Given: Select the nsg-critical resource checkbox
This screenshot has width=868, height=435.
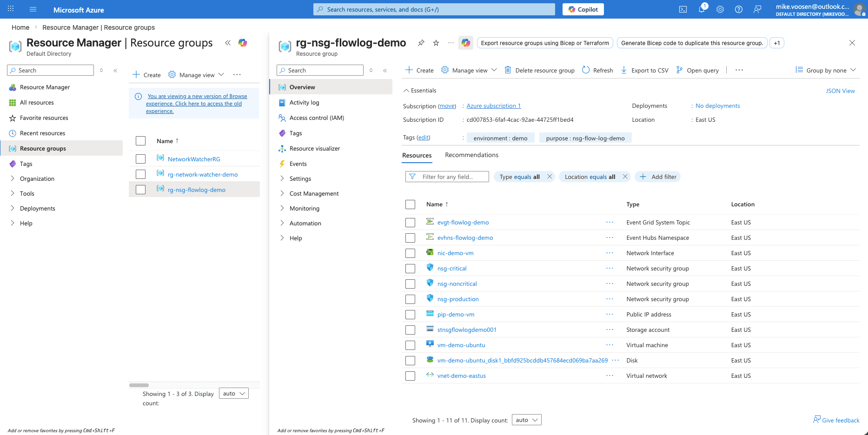Looking at the screenshot, I should tap(410, 268).
